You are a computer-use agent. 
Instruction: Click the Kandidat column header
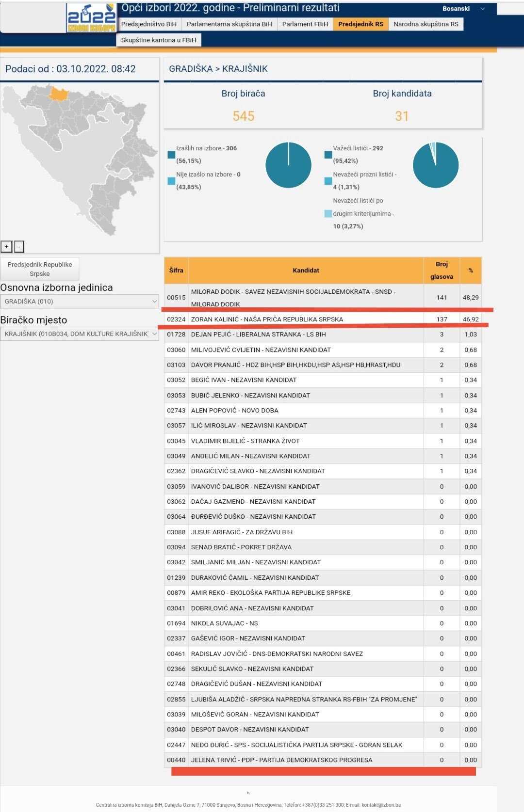pyautogui.click(x=306, y=271)
